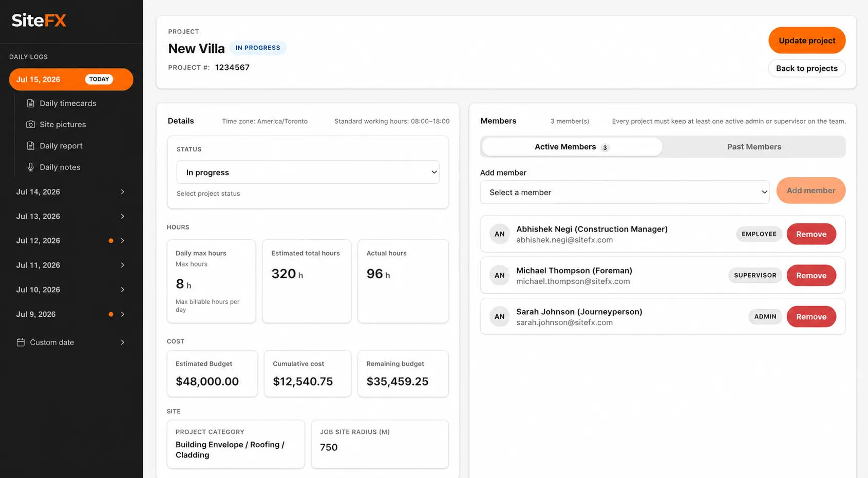Viewport: 868px width, 478px height.
Task: Click Cumulative cost $12,540.75
Action: (308, 374)
